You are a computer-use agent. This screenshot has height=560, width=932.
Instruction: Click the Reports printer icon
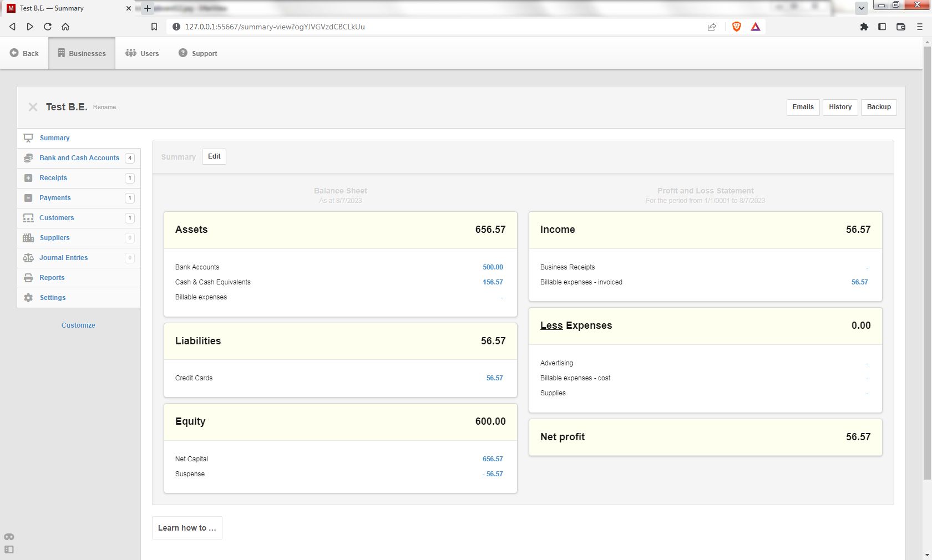pyautogui.click(x=28, y=278)
